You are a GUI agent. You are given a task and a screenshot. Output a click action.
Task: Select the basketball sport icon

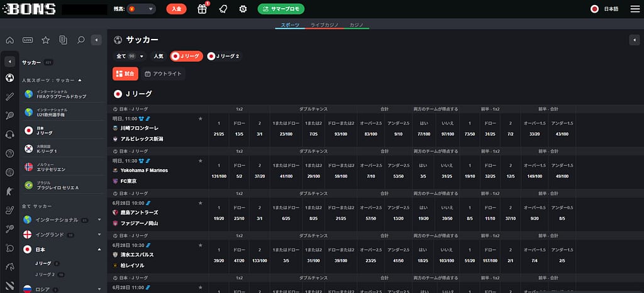(x=10, y=153)
